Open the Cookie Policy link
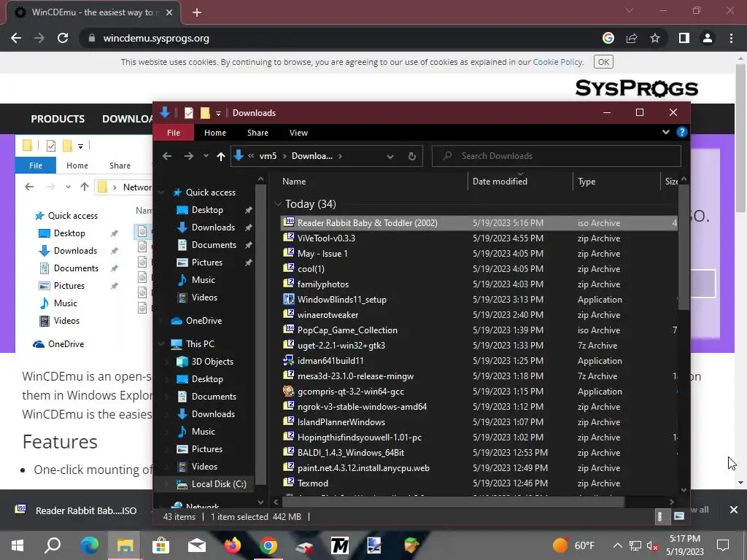Screen dimensions: 747x560 coord(557,62)
